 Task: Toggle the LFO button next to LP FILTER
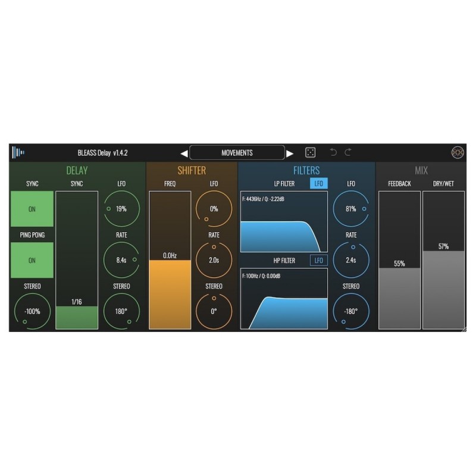point(319,184)
